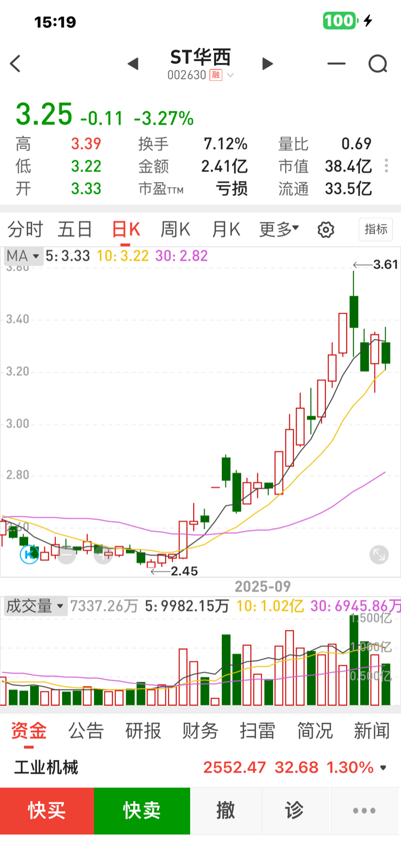Tap MA5 value 3.33 legend
401x868 pixels.
tap(68, 256)
